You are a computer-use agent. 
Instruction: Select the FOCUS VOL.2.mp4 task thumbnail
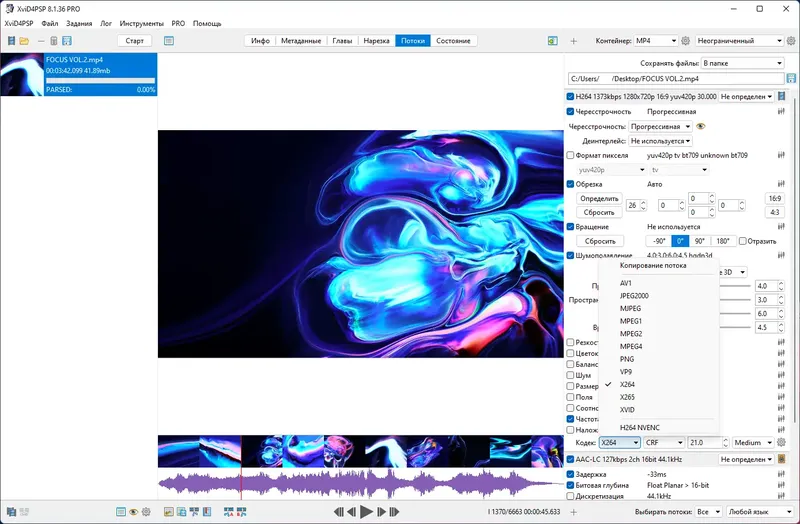click(x=22, y=74)
